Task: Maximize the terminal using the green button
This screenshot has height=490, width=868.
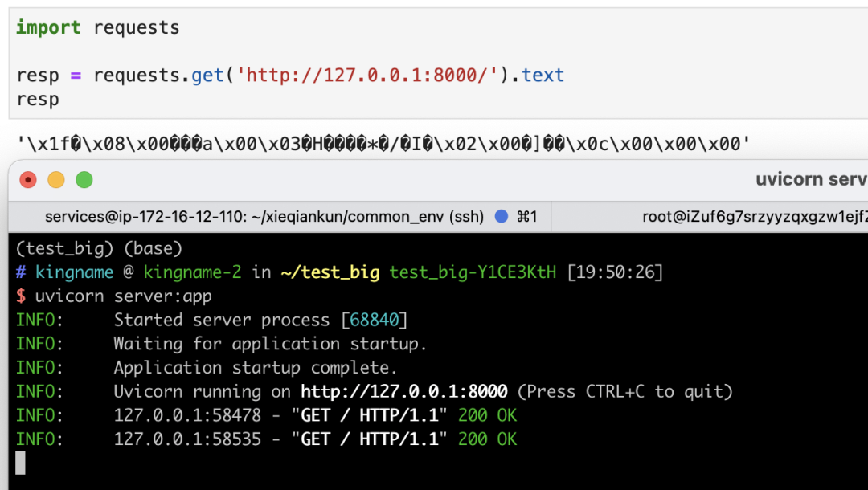Action: (84, 180)
